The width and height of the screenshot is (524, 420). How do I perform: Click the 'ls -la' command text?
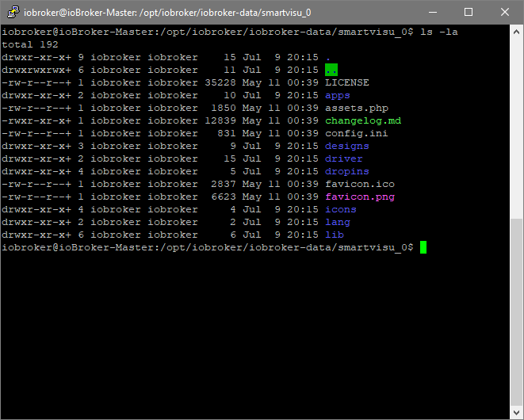click(439, 32)
